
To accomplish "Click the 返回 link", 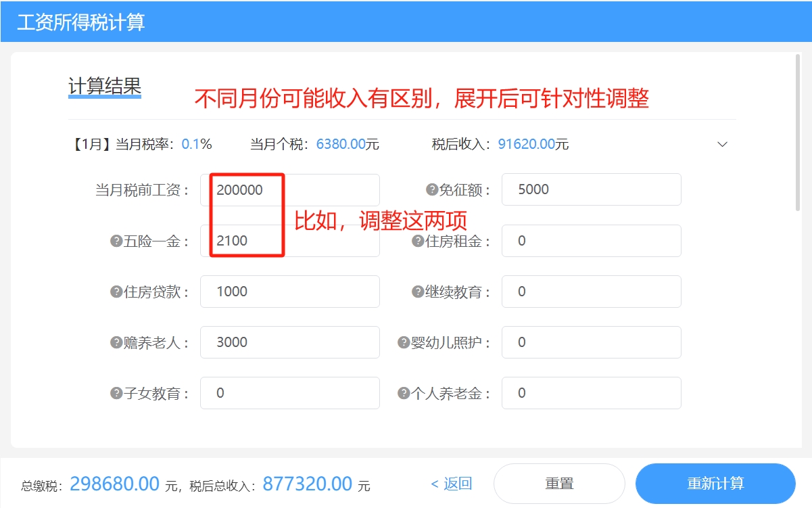I will 452,484.
